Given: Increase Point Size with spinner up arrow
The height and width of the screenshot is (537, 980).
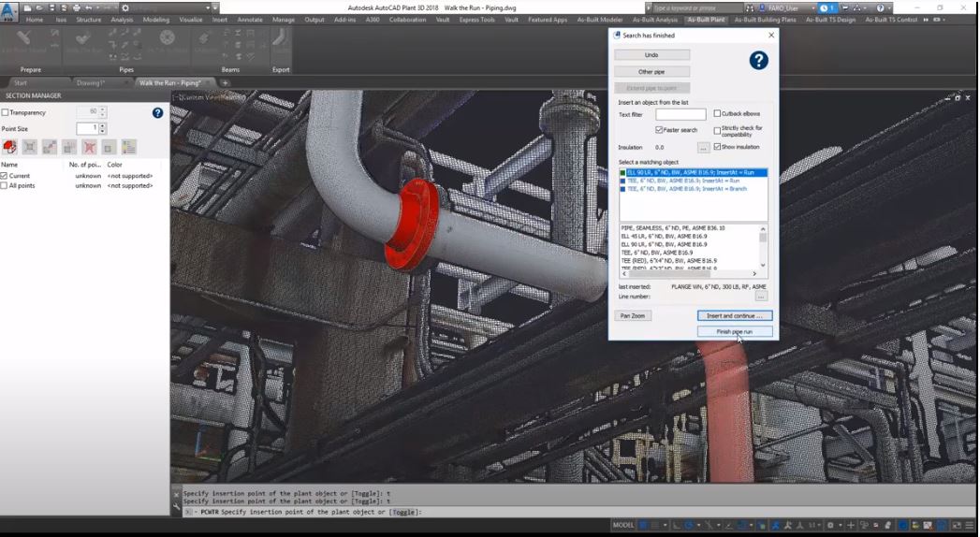Looking at the screenshot, I should (103, 125).
